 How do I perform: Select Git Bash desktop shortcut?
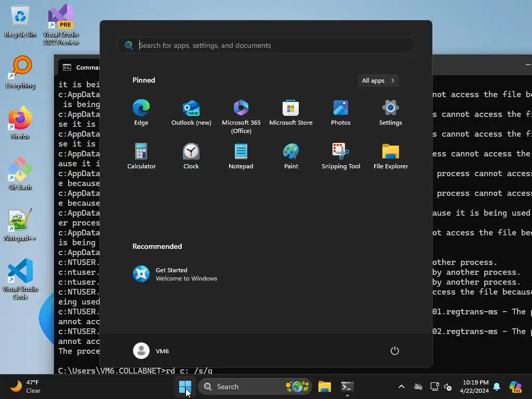pos(20,174)
